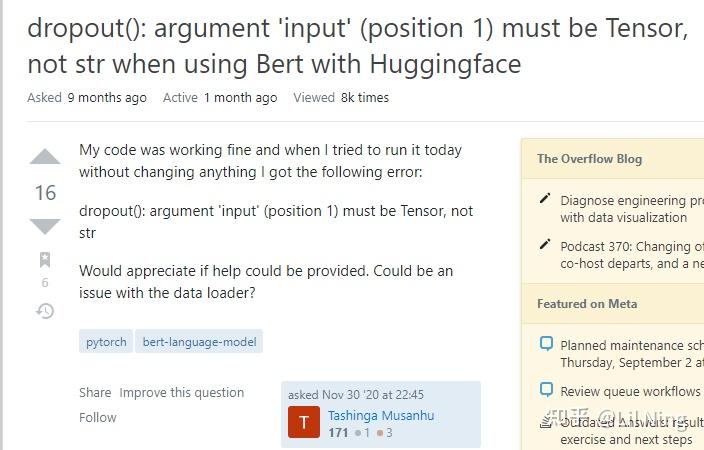Screen dimensions: 704x450
Task: Click the pencil icon beside Podcast 370
Action: pos(545,244)
